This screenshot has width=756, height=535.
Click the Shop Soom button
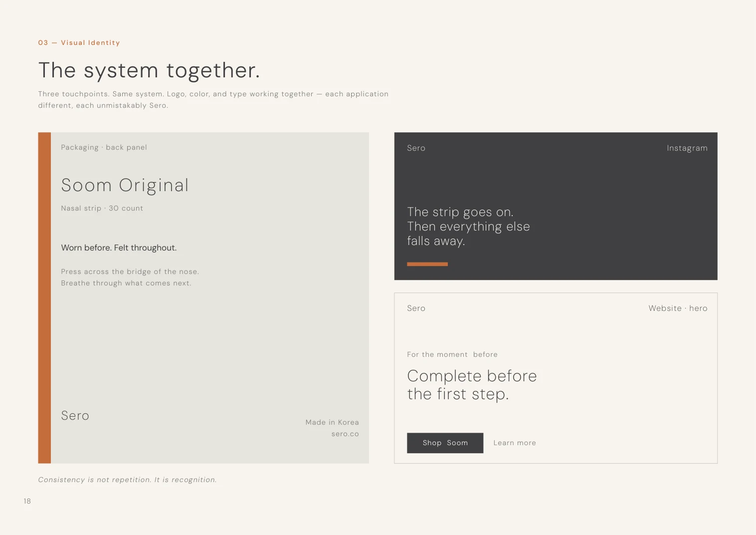[x=445, y=443]
